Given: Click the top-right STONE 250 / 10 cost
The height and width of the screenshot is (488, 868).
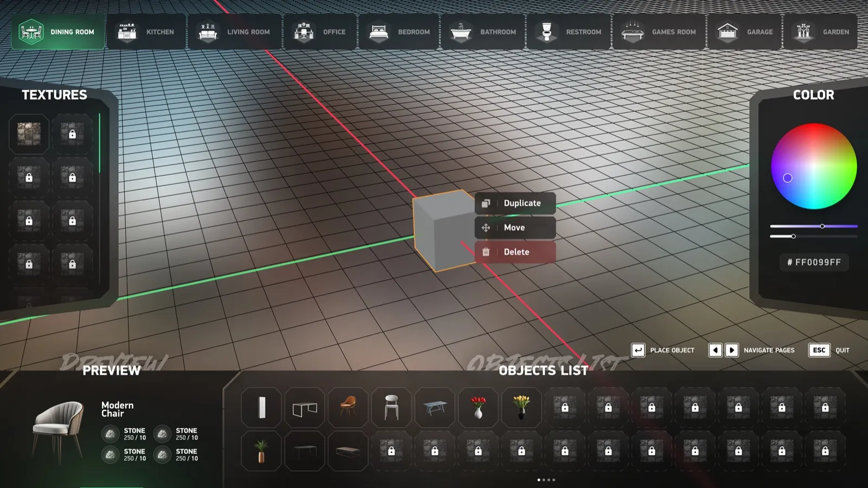Looking at the screenshot, I should point(176,434).
